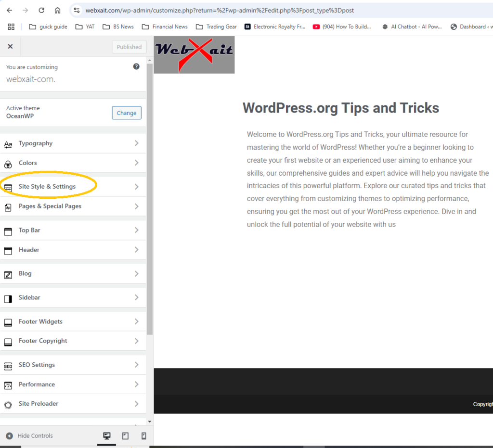Go to browser home page
The image size is (493, 448).
tap(58, 11)
